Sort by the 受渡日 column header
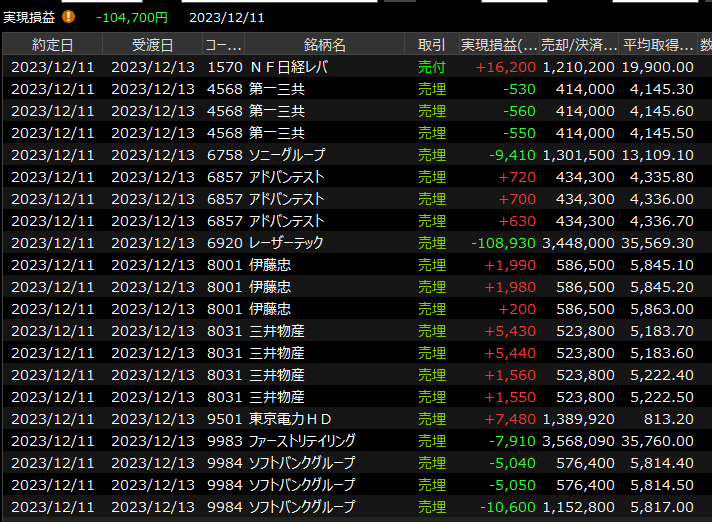712x522 pixels. click(x=152, y=45)
